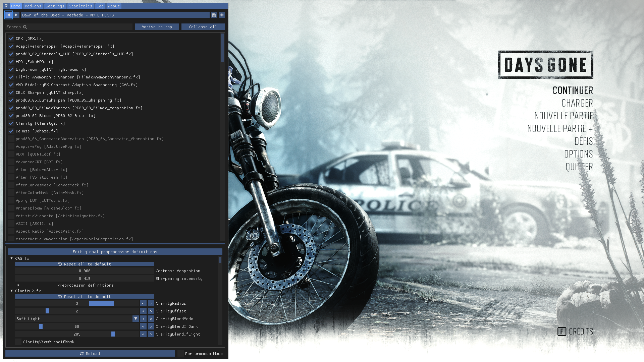
Task: Select the previous preset arrow
Action: [x=8, y=15]
